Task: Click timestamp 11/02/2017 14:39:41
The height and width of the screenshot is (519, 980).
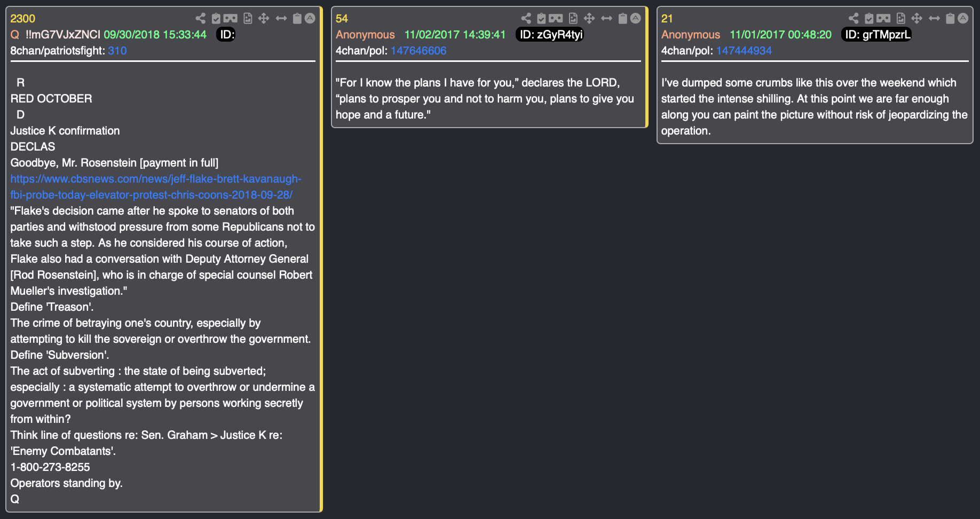Action: 455,35
